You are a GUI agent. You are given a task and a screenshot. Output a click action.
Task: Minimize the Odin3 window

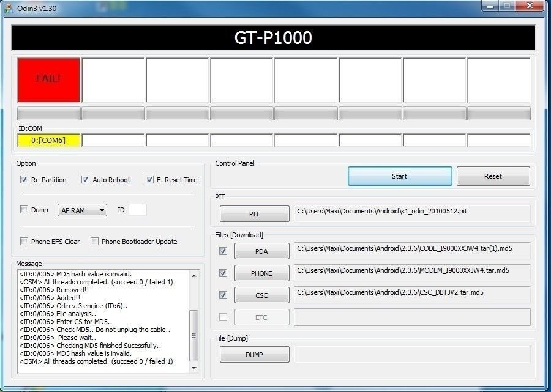pos(490,6)
